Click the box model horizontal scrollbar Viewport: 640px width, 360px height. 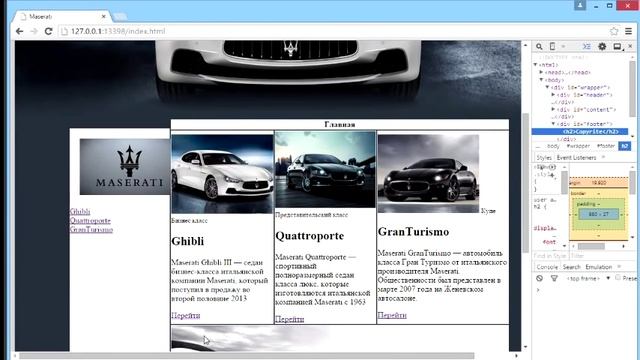coord(591,246)
